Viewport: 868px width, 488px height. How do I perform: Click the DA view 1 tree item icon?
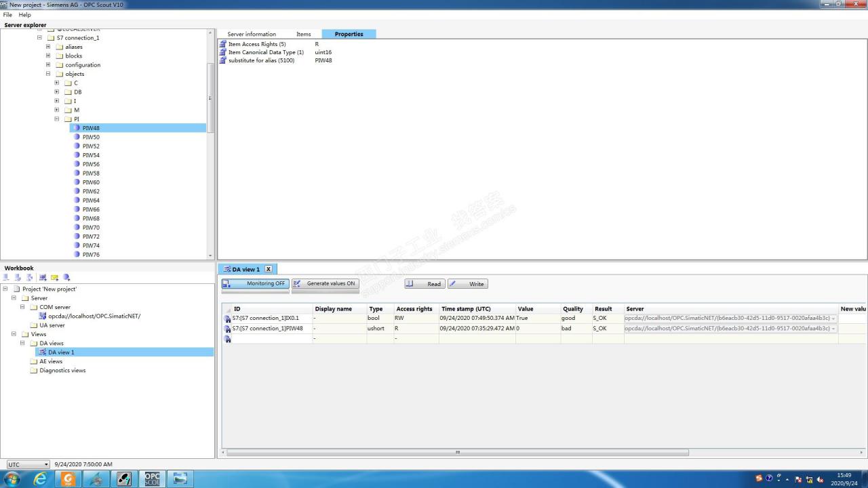(43, 352)
